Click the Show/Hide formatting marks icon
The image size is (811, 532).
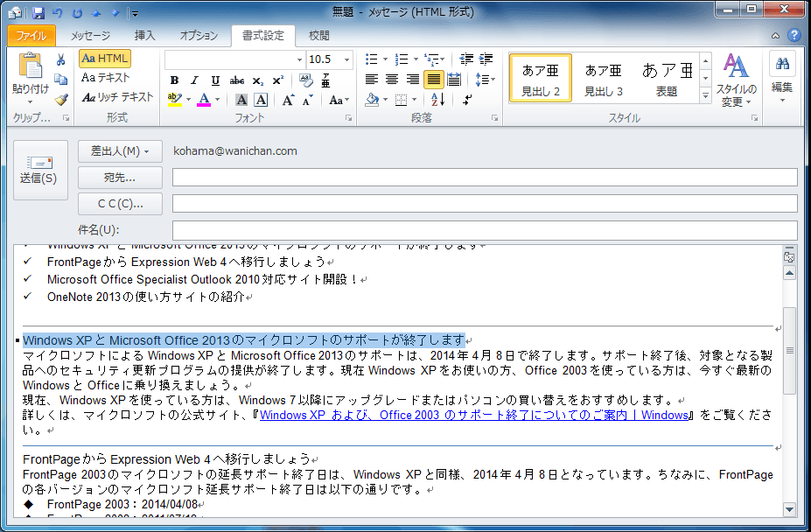coord(467,100)
